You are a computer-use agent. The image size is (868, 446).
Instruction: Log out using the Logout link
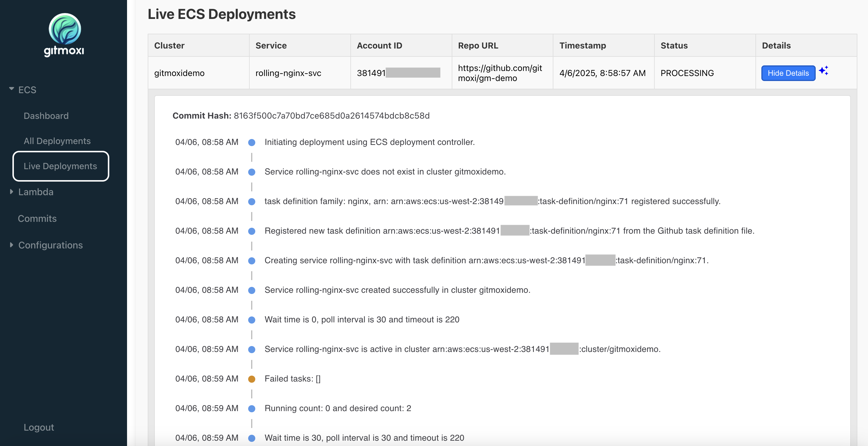point(39,427)
